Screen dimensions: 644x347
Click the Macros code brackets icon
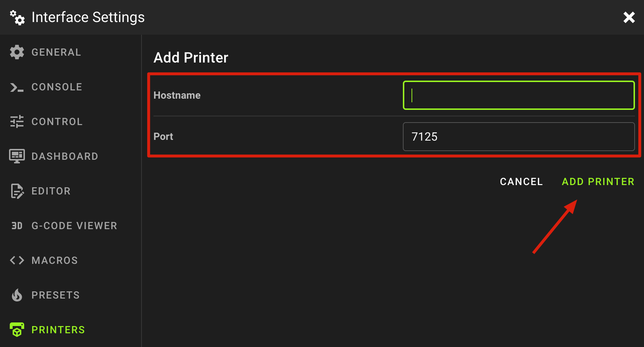(17, 260)
